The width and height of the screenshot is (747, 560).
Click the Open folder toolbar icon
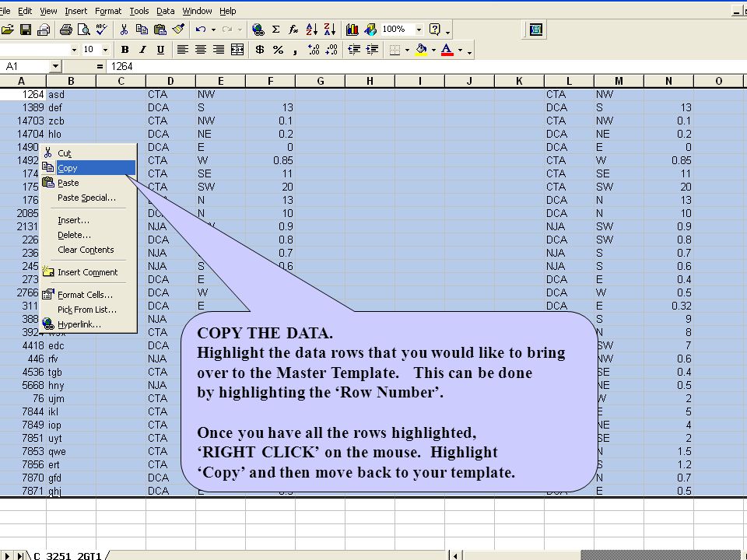tap(7, 30)
